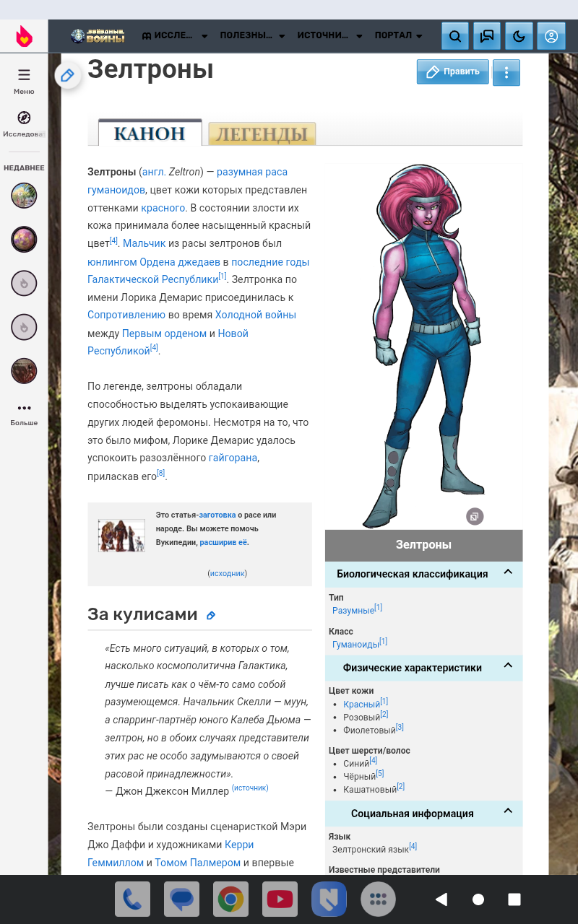578x924 pixels.
Task: Open the hamburger Меню icon
Action: [x=24, y=75]
